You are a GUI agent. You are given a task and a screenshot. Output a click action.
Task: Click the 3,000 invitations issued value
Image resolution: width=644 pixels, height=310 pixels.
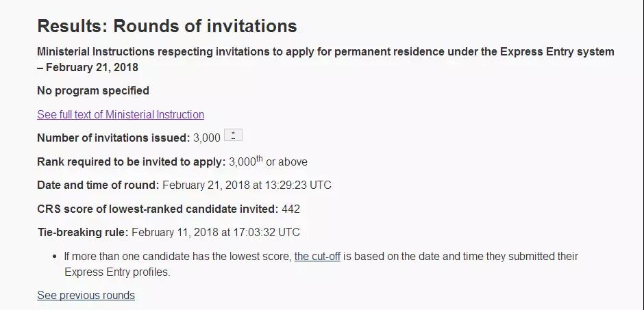tap(207, 138)
